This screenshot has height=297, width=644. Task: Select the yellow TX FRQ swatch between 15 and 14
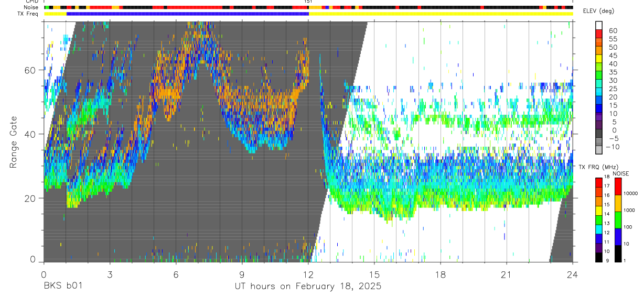599,211
